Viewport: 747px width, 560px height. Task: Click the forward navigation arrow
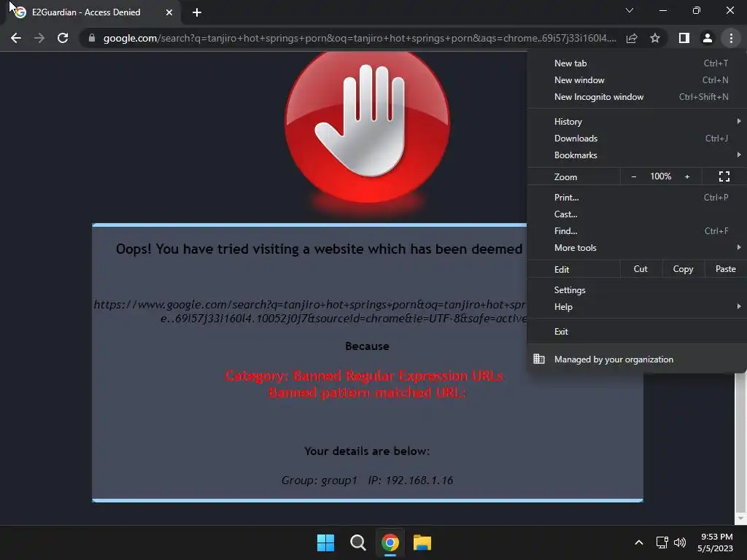click(39, 38)
